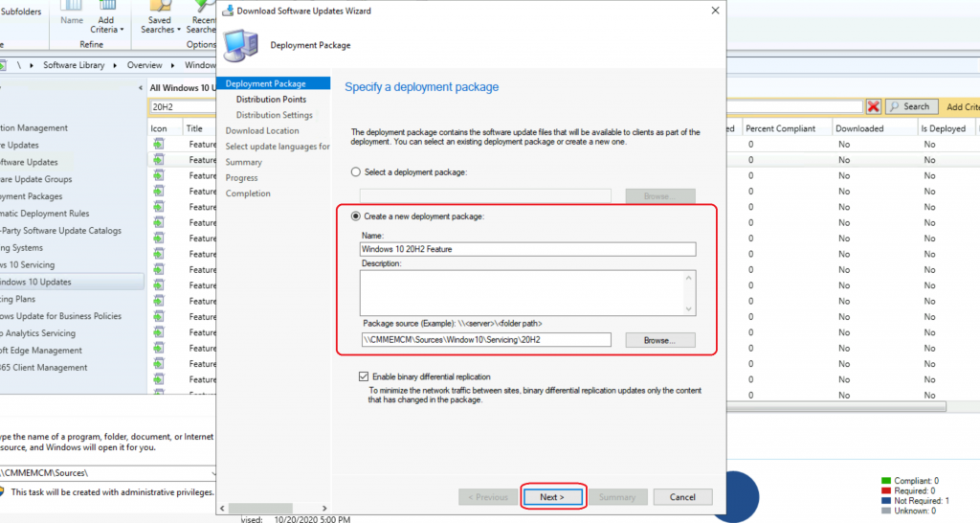The width and height of the screenshot is (980, 523).
Task: Click the 20H2 search filter box
Action: (x=183, y=107)
